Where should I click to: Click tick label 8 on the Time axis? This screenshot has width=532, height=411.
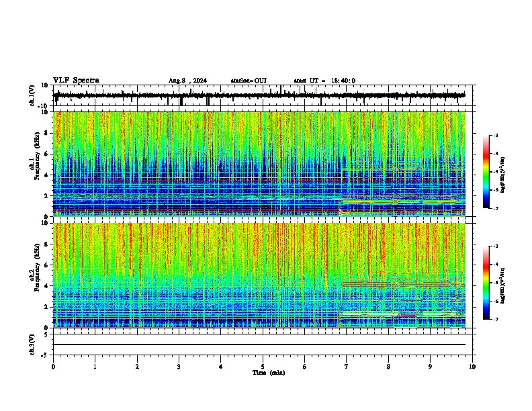click(388, 367)
